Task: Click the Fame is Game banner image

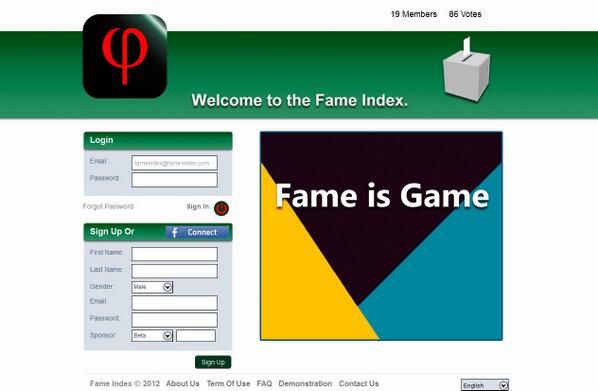Action: [381, 236]
